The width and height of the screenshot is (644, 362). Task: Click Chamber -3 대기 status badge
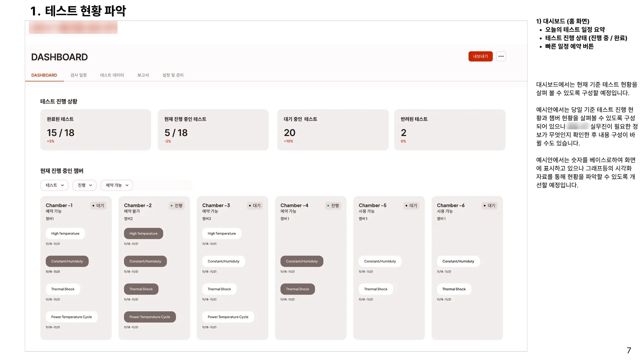click(x=255, y=206)
